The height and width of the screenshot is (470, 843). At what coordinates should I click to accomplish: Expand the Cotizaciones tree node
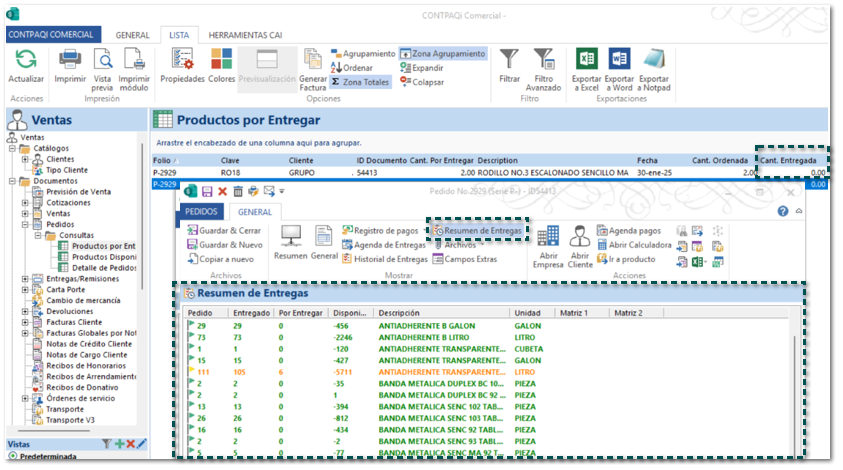pyautogui.click(x=25, y=203)
